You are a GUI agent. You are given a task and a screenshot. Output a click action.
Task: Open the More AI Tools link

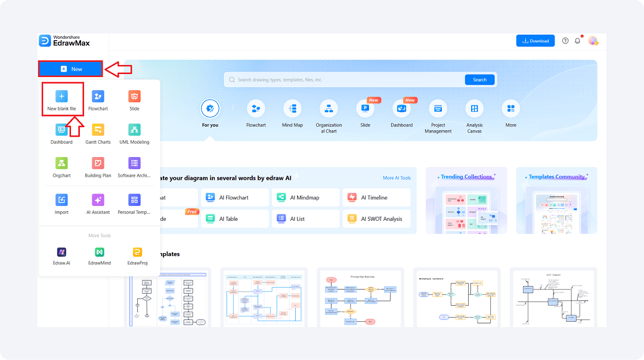(397, 178)
